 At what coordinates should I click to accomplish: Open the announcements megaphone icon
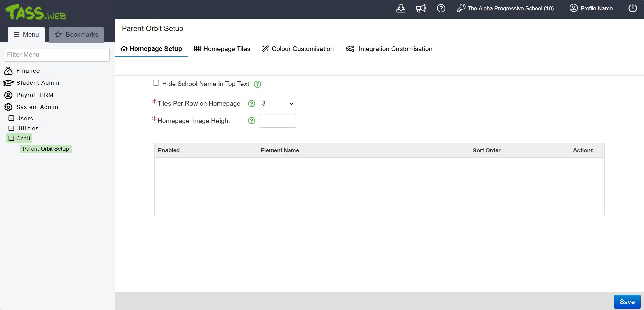click(x=421, y=8)
